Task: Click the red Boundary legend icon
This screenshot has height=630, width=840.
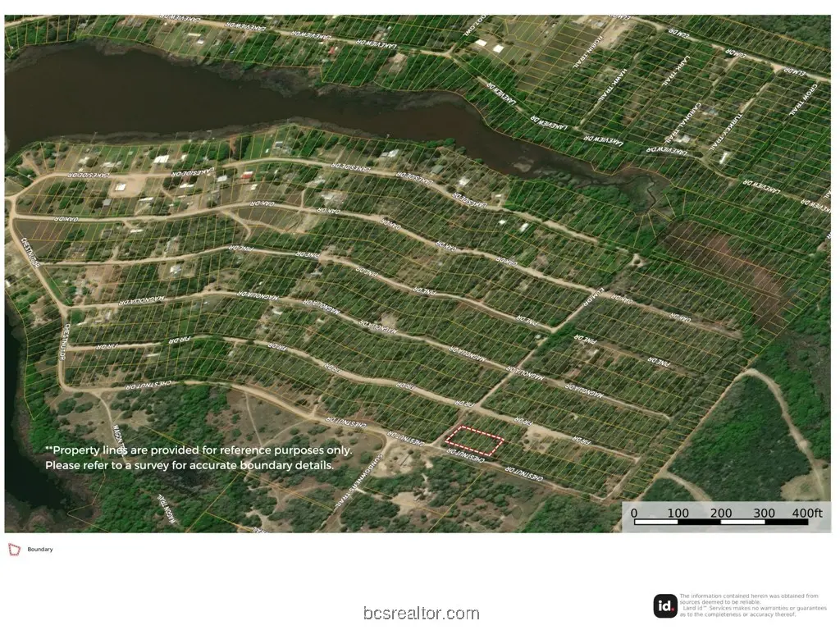Action: tap(14, 549)
